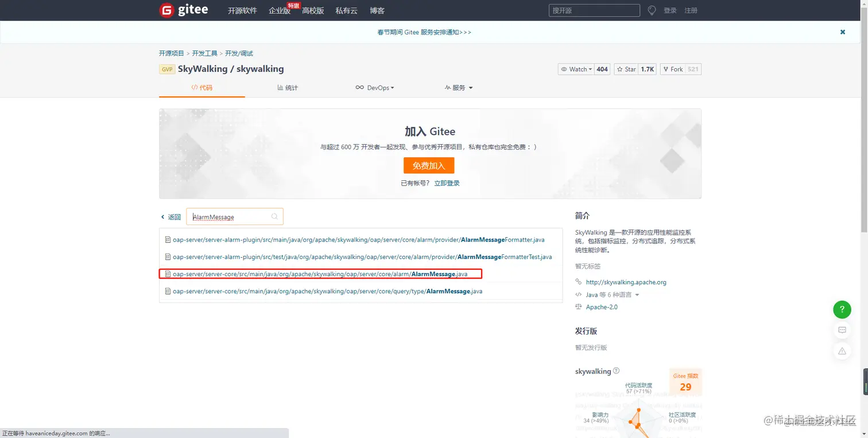Expand the 服务 dropdown tab
The height and width of the screenshot is (438, 868).
click(459, 88)
